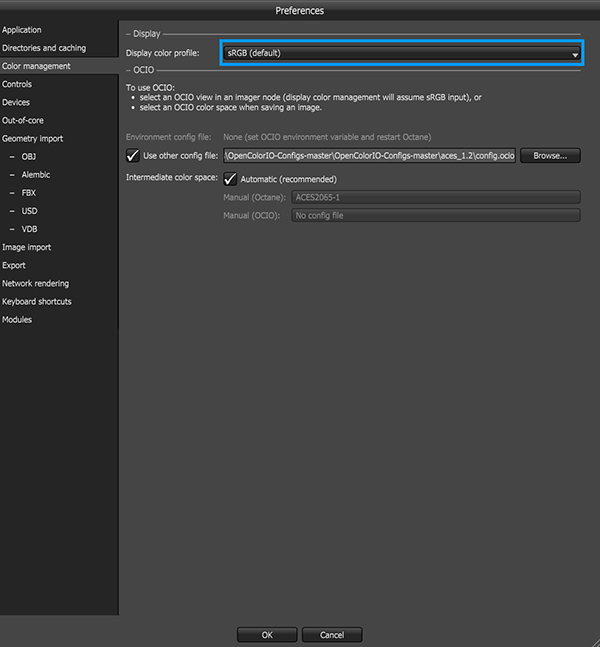
Task: Uncheck the Use other config file checkbox
Action: click(133, 156)
